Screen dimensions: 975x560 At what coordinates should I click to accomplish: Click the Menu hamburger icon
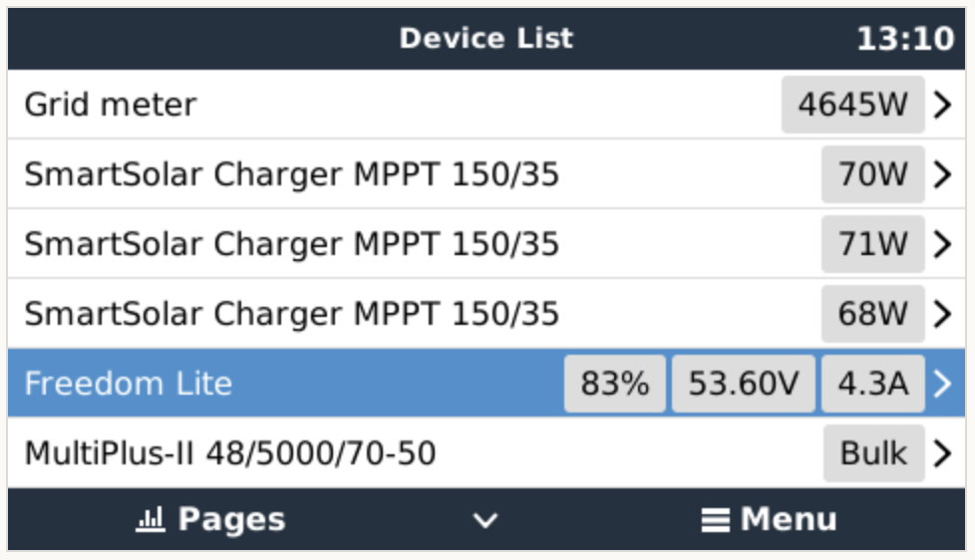click(713, 520)
